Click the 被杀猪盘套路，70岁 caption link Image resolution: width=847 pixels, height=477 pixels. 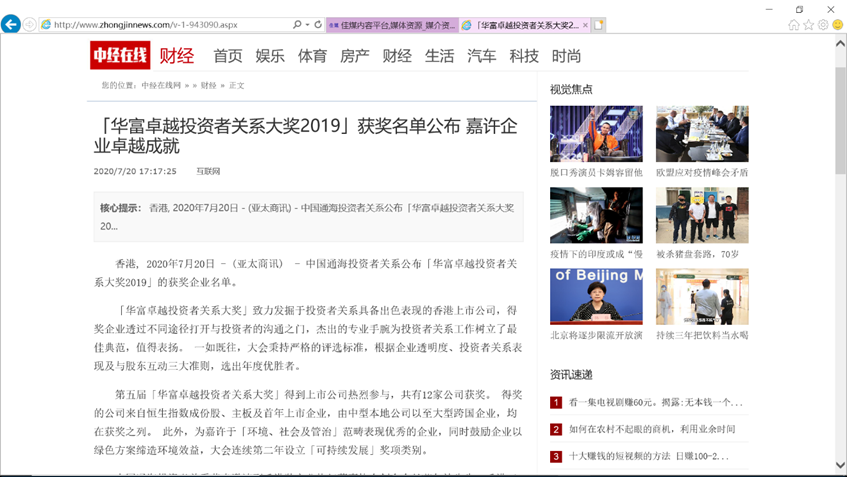(x=697, y=254)
